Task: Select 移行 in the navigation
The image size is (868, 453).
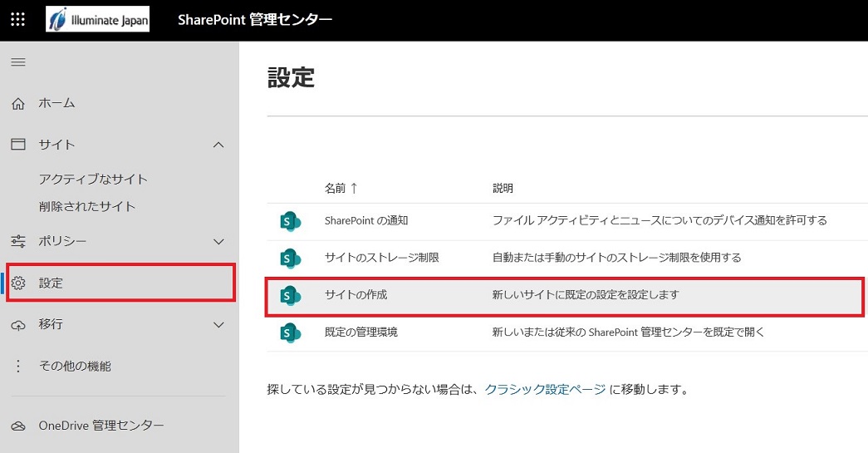Action: click(51, 324)
